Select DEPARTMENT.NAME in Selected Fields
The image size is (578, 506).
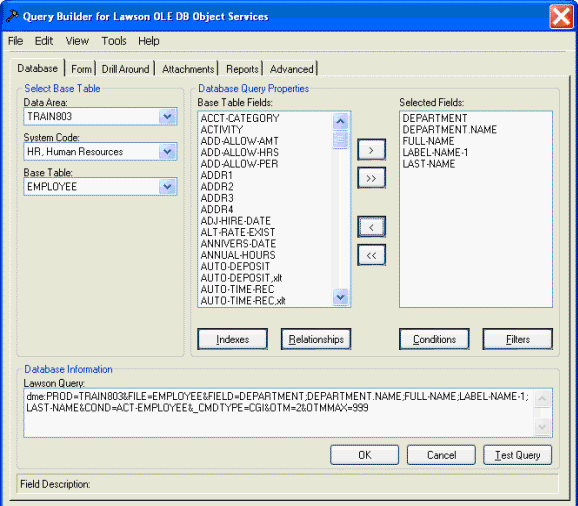450,130
